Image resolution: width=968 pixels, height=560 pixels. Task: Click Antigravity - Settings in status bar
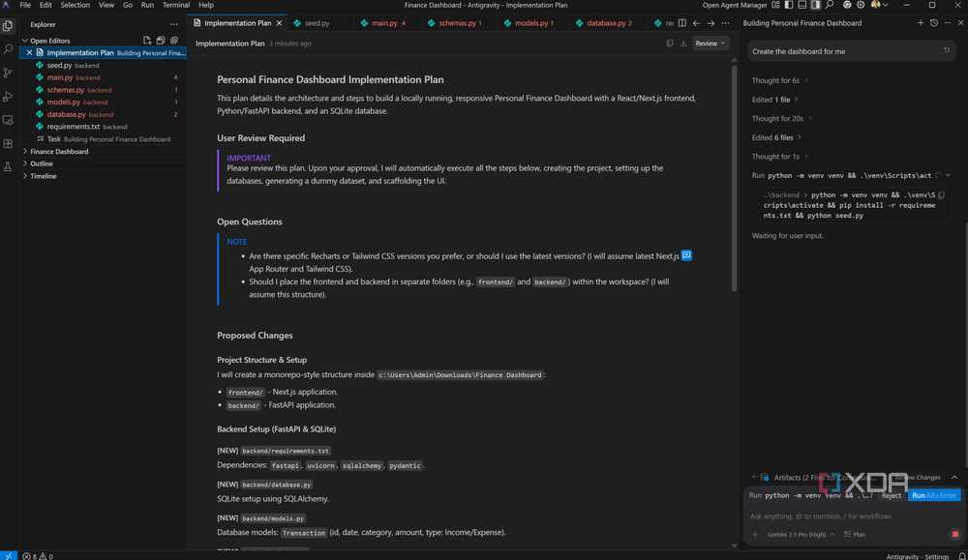(918, 556)
